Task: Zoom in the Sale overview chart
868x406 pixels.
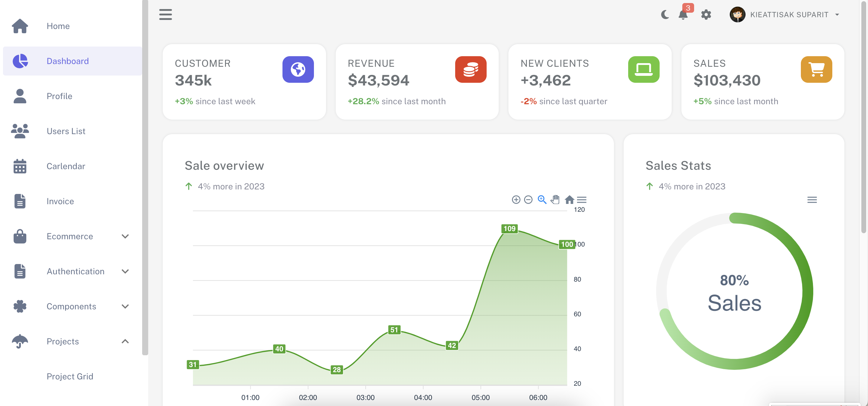Action: (x=516, y=200)
